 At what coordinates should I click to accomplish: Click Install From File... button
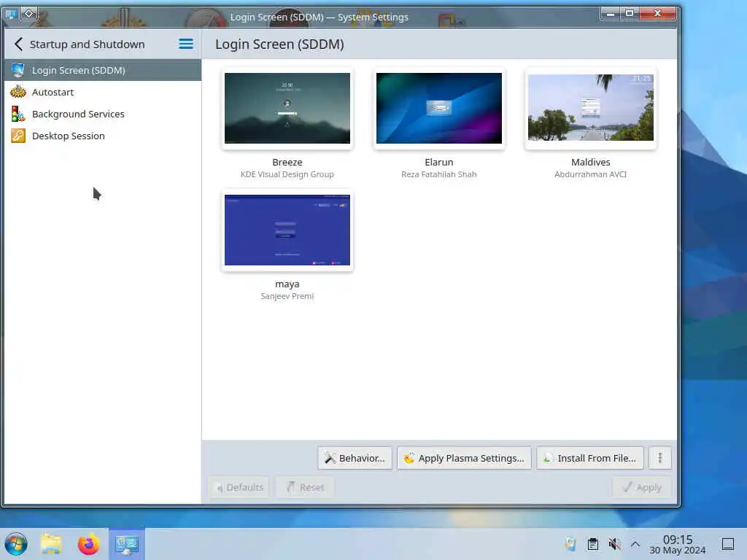[x=589, y=458]
